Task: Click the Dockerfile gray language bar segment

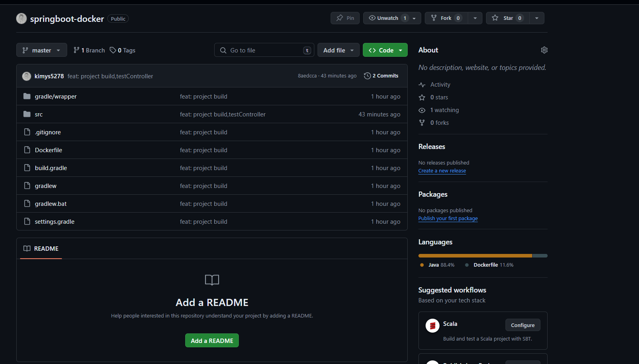Action: (540, 256)
